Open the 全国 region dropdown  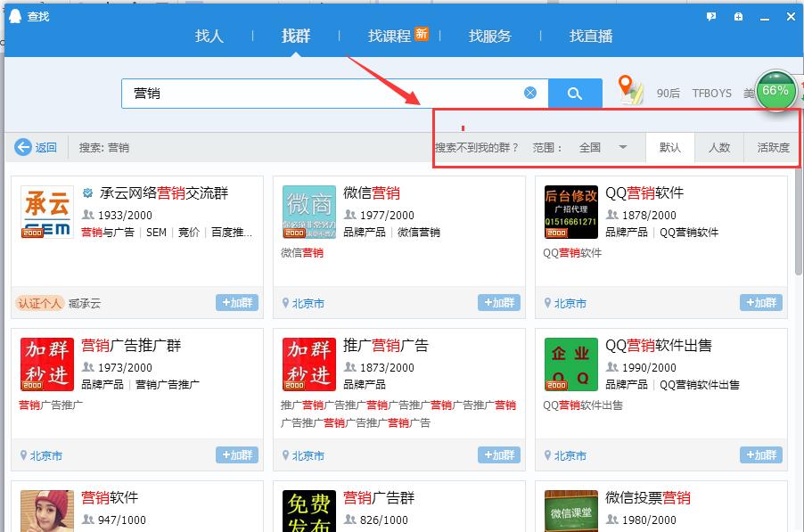pos(605,148)
